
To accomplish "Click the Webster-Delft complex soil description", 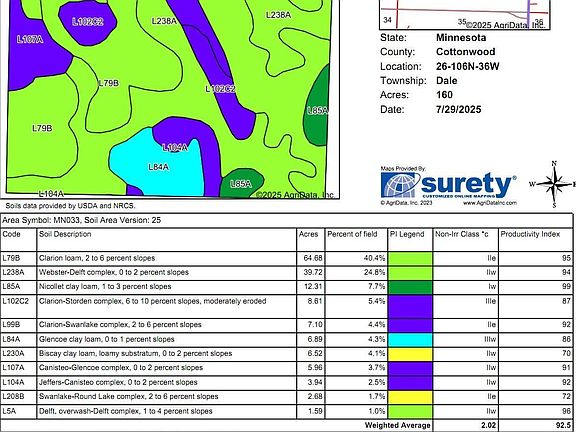I will pos(114,273).
